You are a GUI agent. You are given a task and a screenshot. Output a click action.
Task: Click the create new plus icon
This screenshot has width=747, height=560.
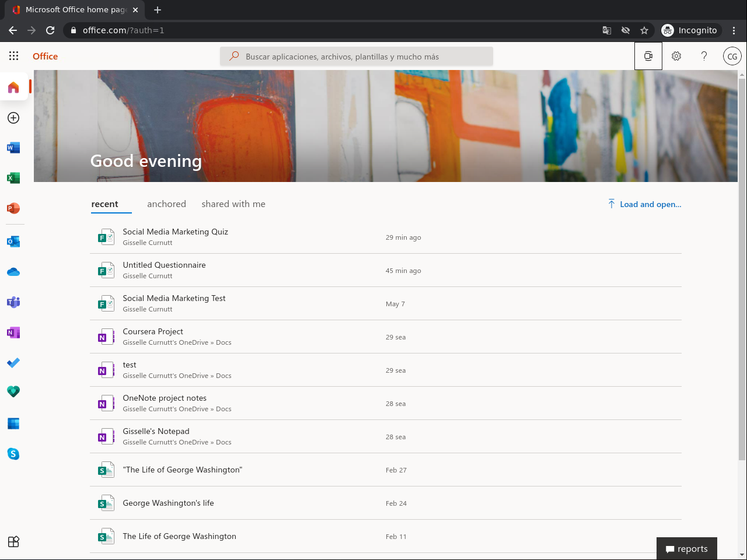tap(13, 118)
